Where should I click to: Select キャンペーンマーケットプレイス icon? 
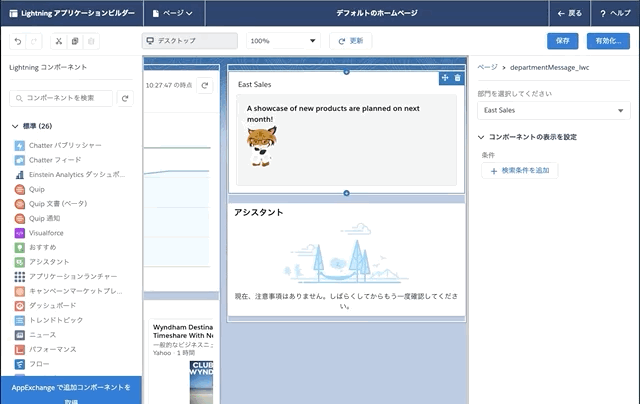pos(20,291)
